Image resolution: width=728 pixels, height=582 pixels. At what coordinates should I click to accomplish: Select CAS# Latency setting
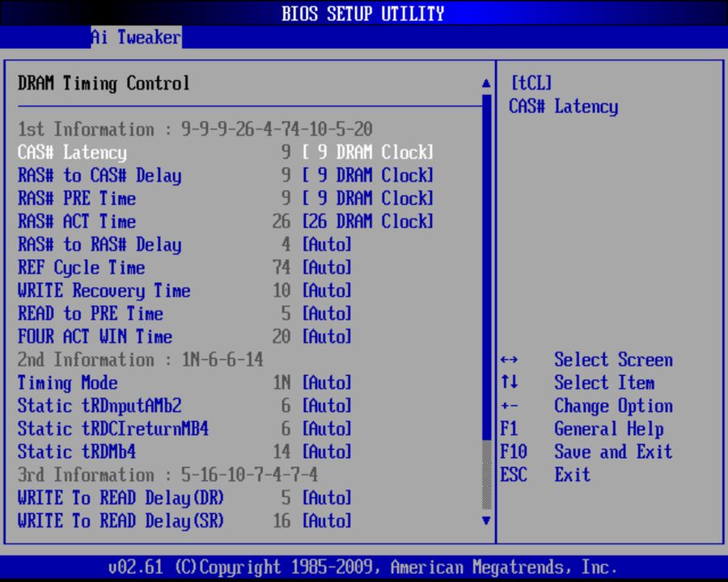click(73, 153)
